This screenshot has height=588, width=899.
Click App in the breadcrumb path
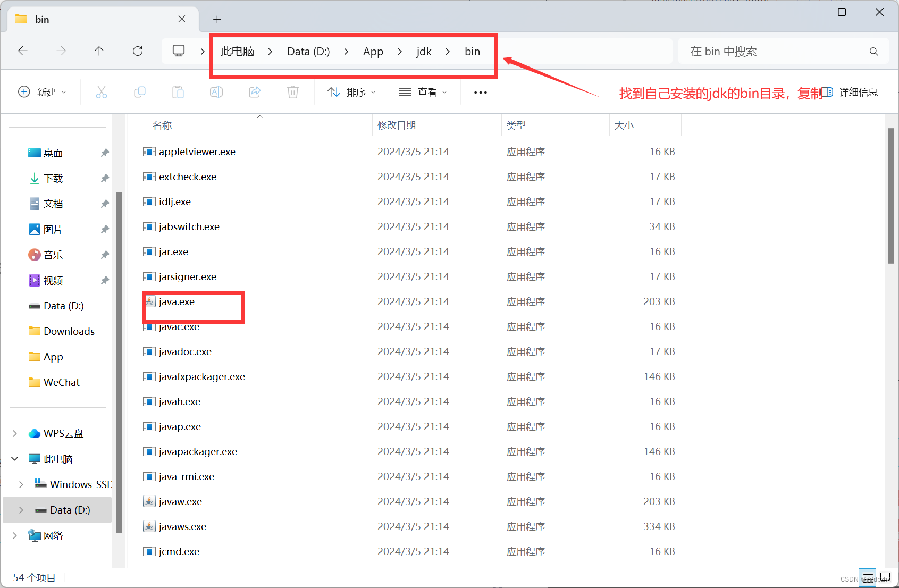(x=373, y=52)
